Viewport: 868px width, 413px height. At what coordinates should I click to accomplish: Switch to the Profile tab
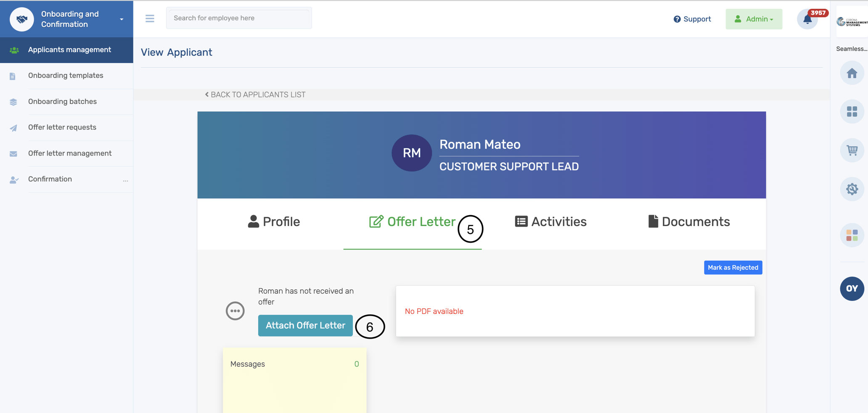click(x=274, y=221)
